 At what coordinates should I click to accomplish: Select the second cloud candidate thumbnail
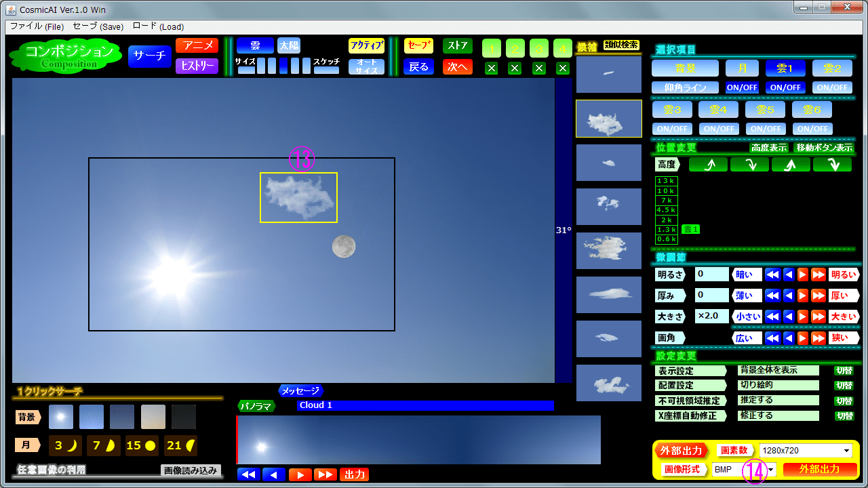[608, 119]
